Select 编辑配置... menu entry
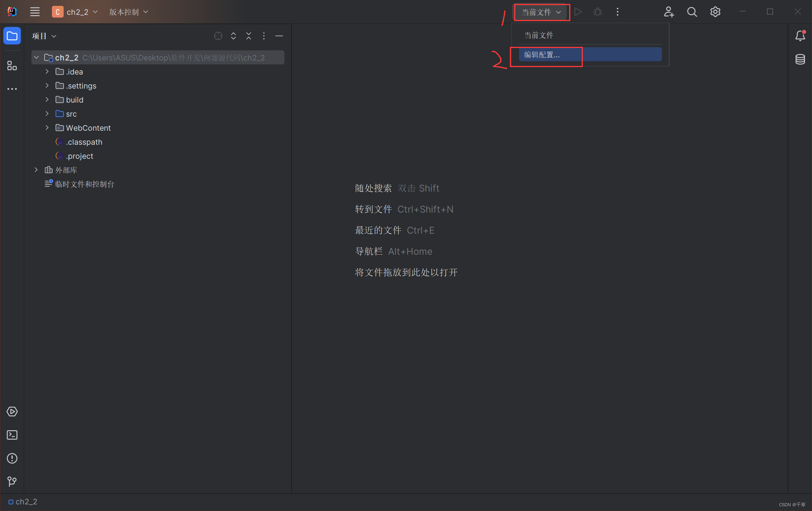 point(542,55)
